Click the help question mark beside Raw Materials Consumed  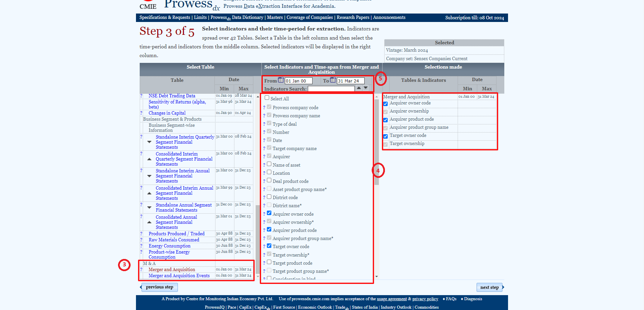click(141, 240)
